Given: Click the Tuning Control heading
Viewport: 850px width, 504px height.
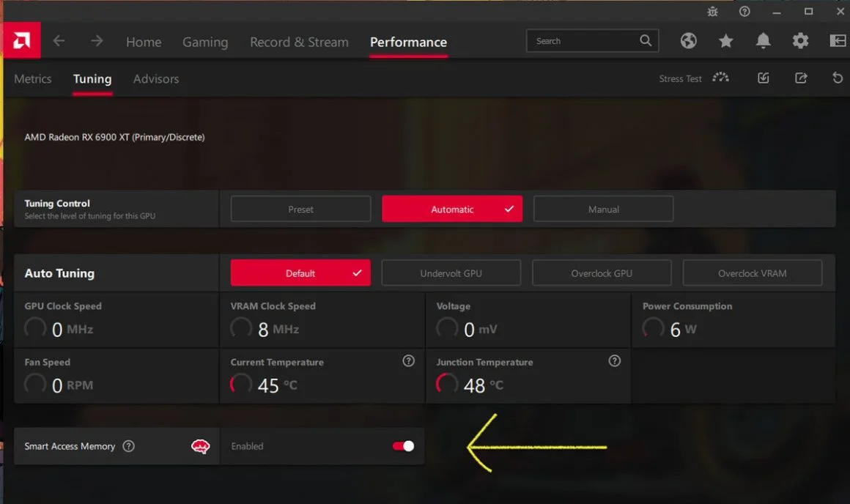Looking at the screenshot, I should 57,203.
